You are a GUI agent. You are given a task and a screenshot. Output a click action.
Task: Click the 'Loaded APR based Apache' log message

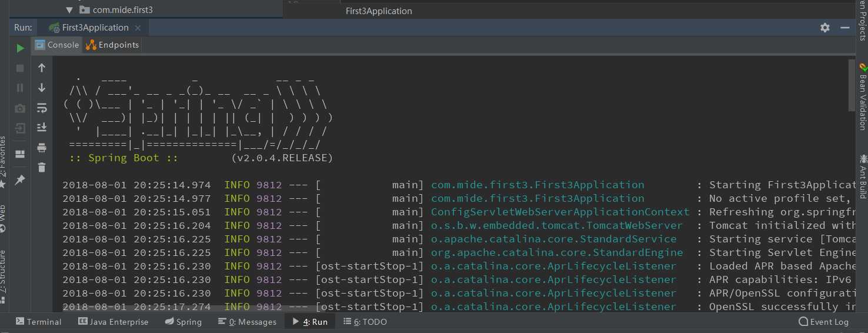782,266
